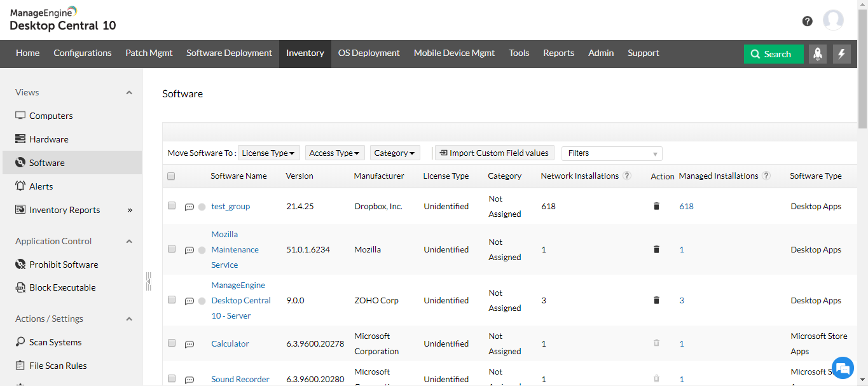Go to the Patch Mgmt menu

coord(149,53)
